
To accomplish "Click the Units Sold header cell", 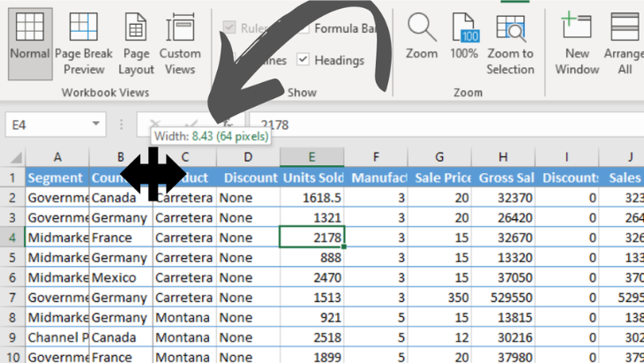I will point(311,178).
